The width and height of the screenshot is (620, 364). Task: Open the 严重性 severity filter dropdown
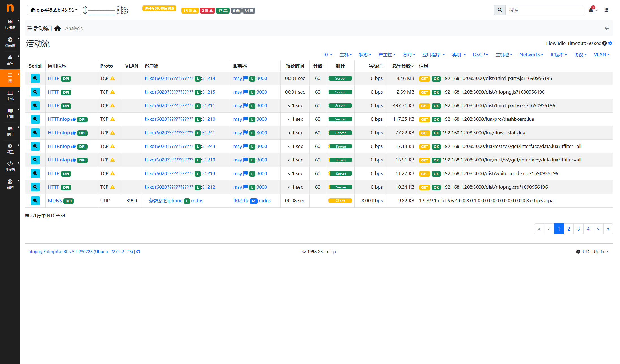[x=387, y=55]
